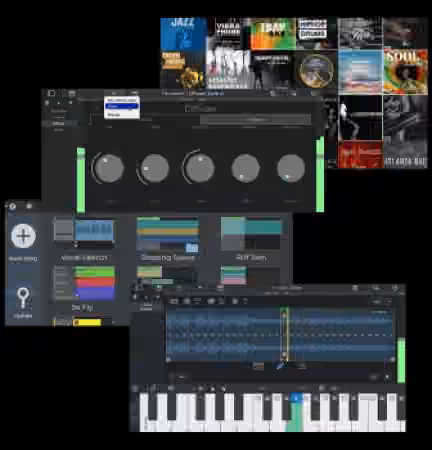Click the second knob in the effect window
Image resolution: width=432 pixels, height=450 pixels.
click(154, 168)
